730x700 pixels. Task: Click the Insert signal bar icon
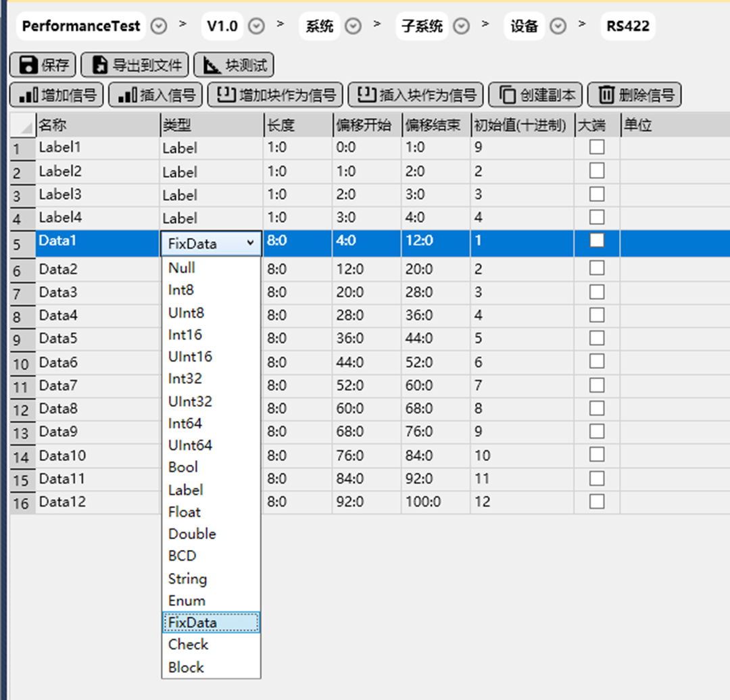(127, 95)
